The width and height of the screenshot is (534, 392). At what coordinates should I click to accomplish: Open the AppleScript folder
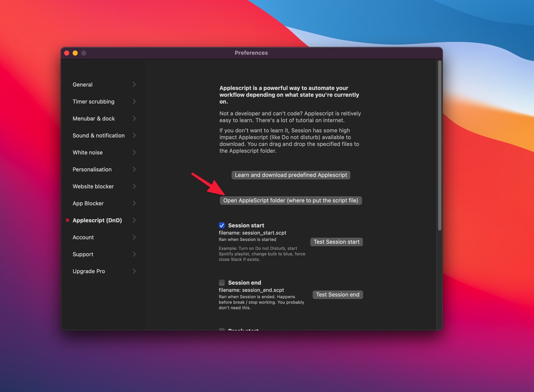(291, 200)
